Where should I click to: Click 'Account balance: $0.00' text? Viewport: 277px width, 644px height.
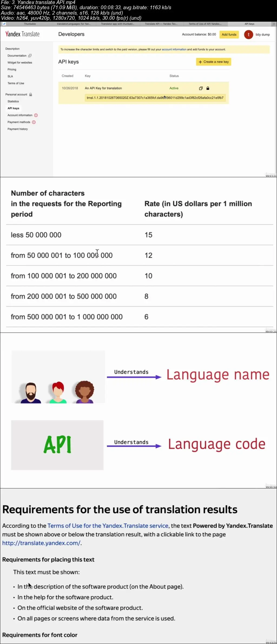tap(199, 34)
